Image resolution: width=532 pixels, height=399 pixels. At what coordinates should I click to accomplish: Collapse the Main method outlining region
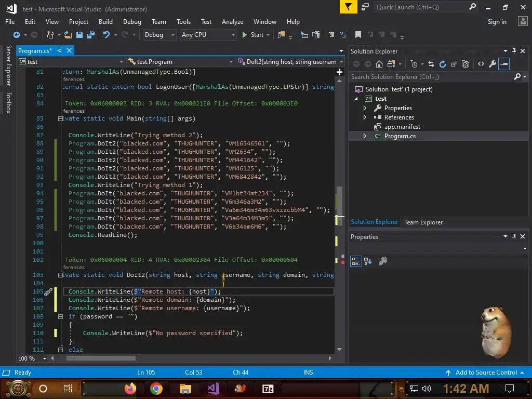click(60, 119)
